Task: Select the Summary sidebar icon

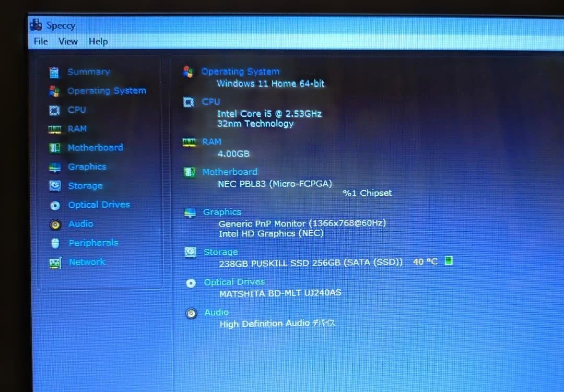Action: point(54,72)
